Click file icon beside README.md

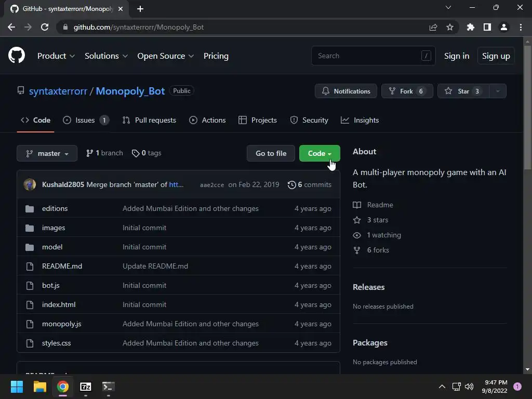(30, 267)
